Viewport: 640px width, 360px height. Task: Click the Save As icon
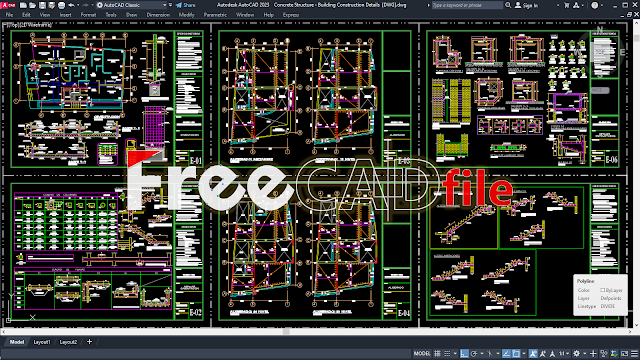point(51,5)
